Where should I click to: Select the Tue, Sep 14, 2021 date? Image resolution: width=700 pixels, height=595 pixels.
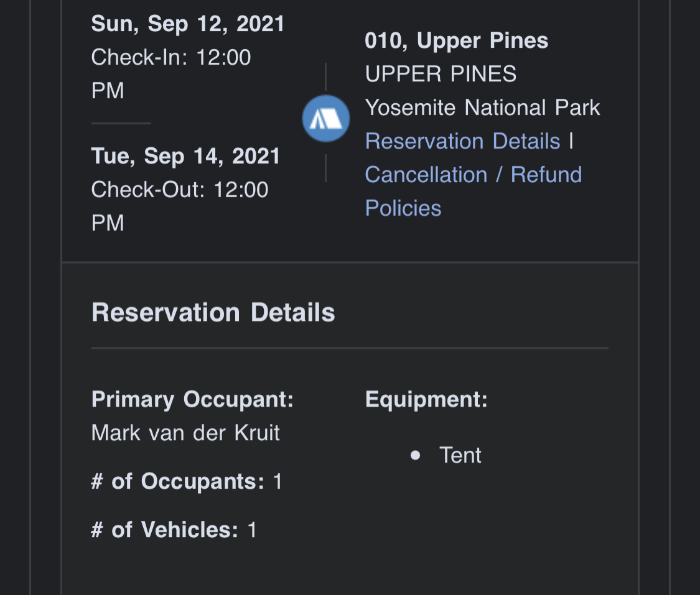click(x=185, y=155)
